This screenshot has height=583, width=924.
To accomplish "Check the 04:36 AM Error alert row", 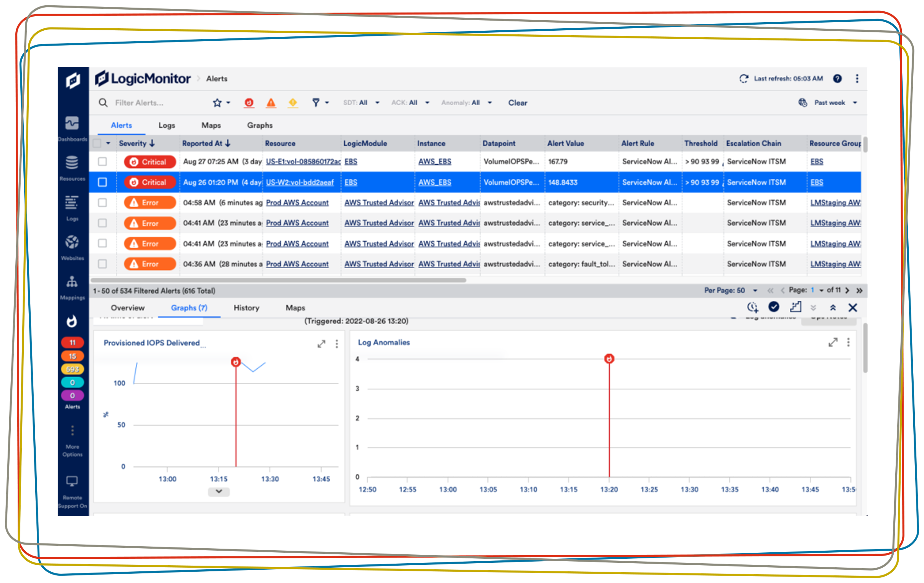I will click(x=102, y=264).
